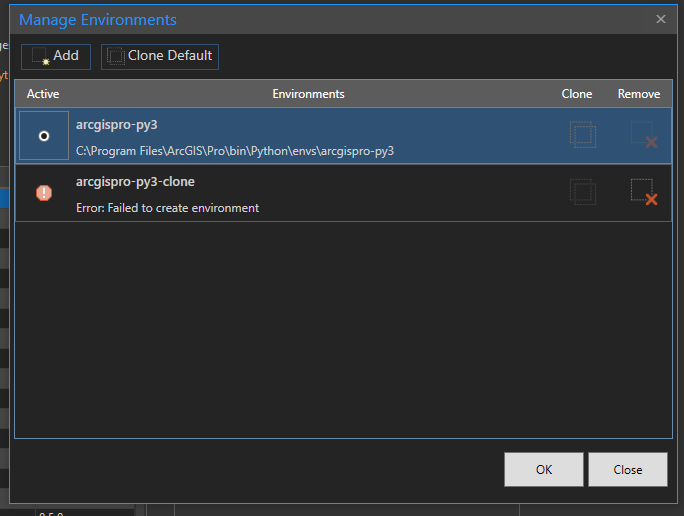Select the arcgispro-py3-clone environment name
The height and width of the screenshot is (516, 684).
pyautogui.click(x=135, y=182)
